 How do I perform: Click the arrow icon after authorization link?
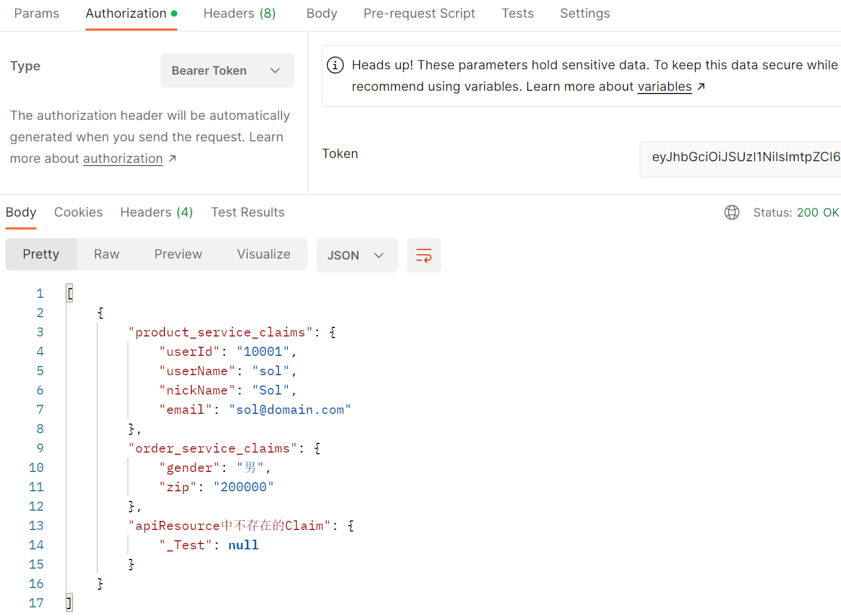pos(172,159)
